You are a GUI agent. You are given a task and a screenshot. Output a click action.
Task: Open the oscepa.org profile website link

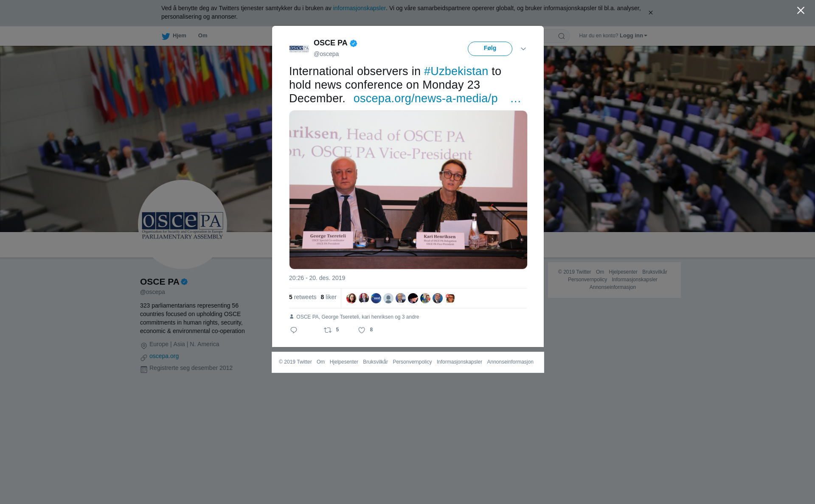[164, 356]
